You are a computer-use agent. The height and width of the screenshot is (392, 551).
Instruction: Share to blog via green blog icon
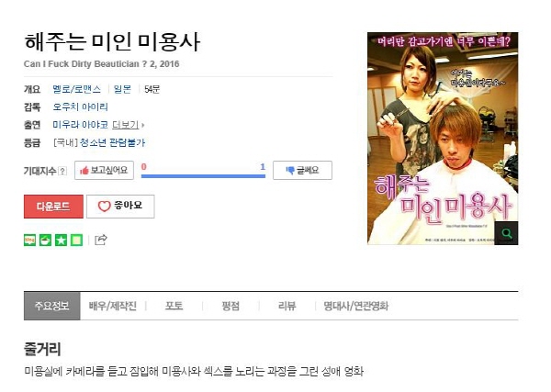click(30, 240)
